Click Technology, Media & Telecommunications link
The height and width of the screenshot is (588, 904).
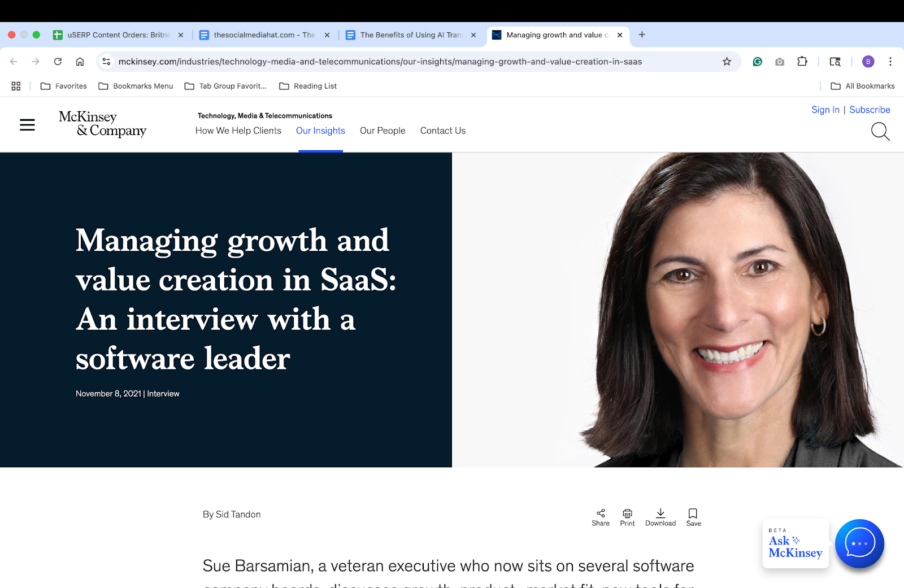click(x=265, y=116)
